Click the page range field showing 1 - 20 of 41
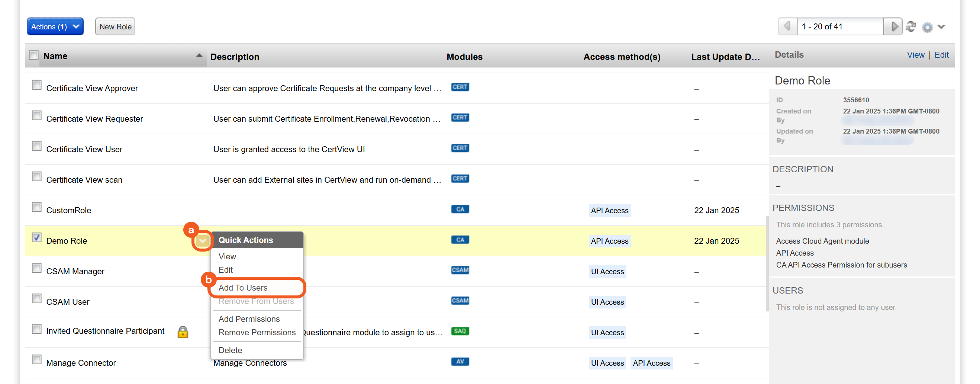 tap(839, 27)
